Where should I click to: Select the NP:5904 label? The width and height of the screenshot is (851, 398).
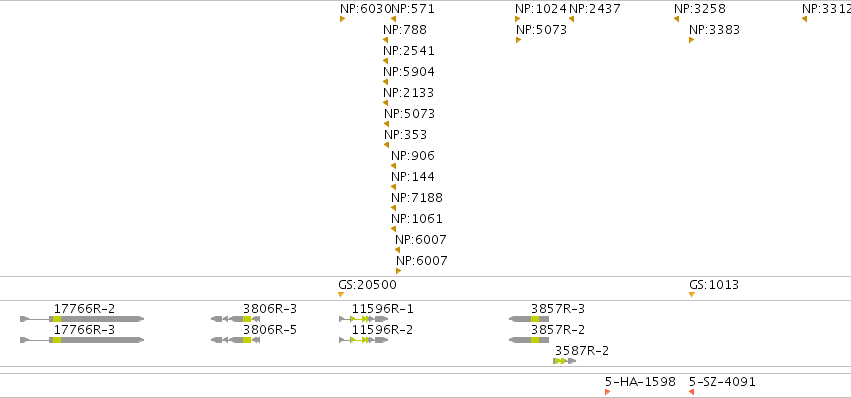409,72
